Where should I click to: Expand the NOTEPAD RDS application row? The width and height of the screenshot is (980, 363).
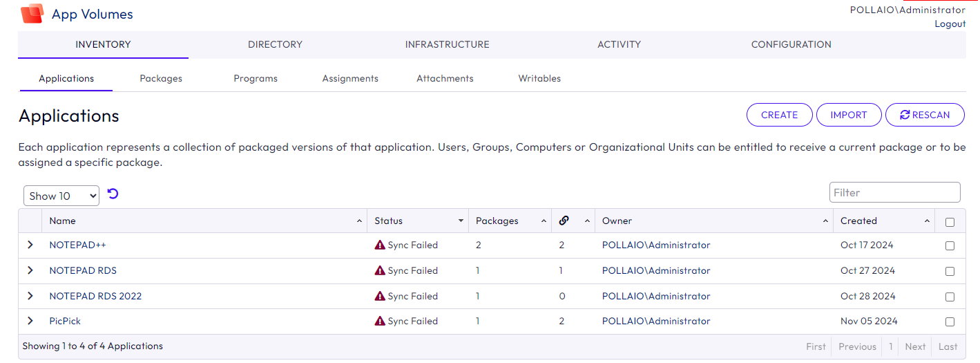click(x=30, y=270)
